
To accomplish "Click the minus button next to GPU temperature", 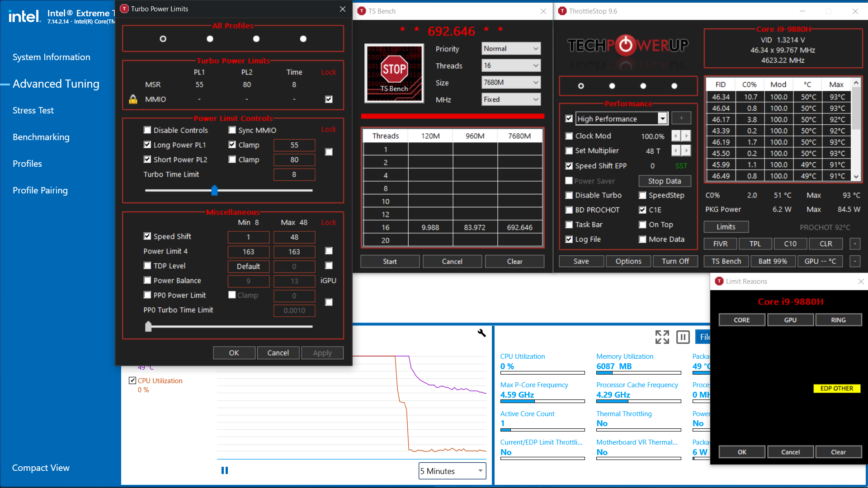I will click(855, 261).
